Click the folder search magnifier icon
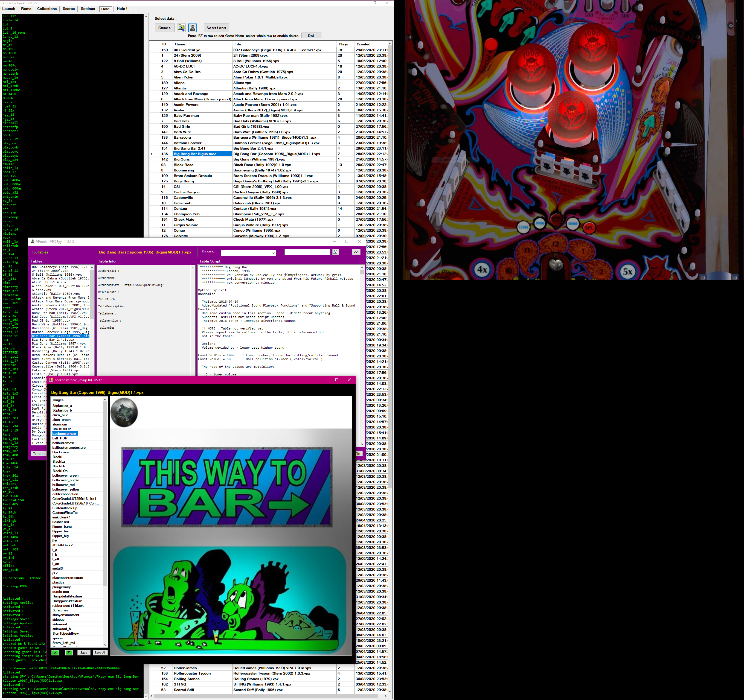 (x=181, y=28)
